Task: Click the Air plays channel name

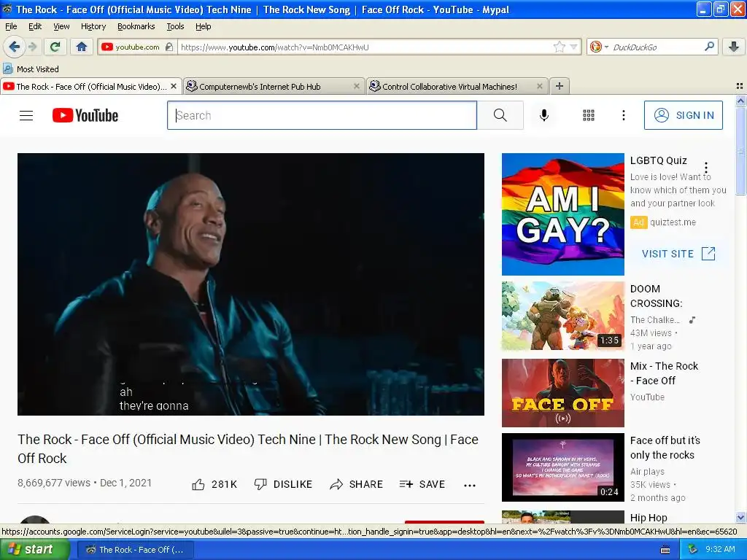Action: (647, 472)
